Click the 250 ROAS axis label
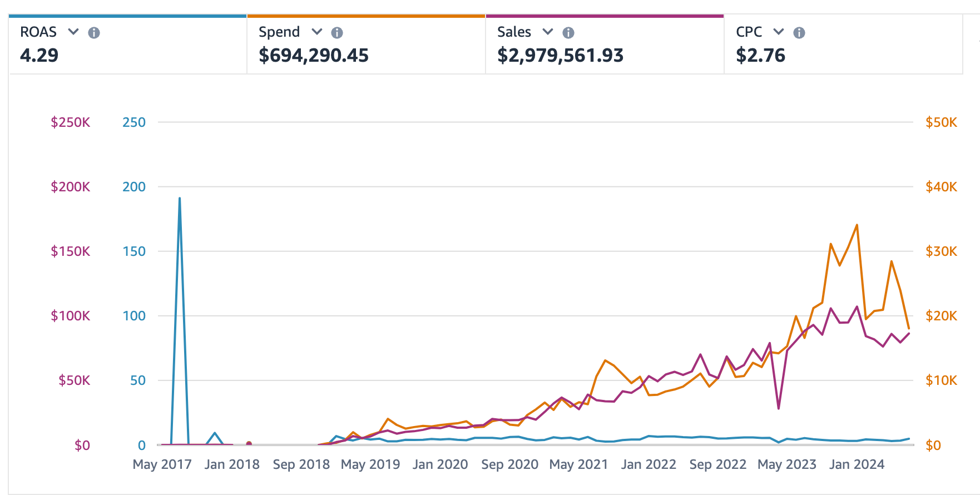Viewport: 980px width, 495px height. click(134, 122)
